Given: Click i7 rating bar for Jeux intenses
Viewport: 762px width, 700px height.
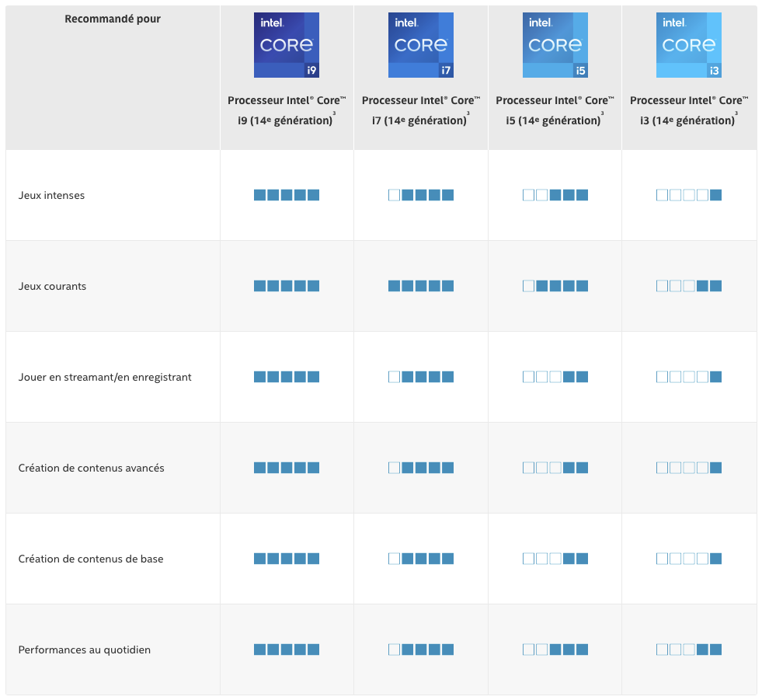Looking at the screenshot, I should tap(421, 196).
